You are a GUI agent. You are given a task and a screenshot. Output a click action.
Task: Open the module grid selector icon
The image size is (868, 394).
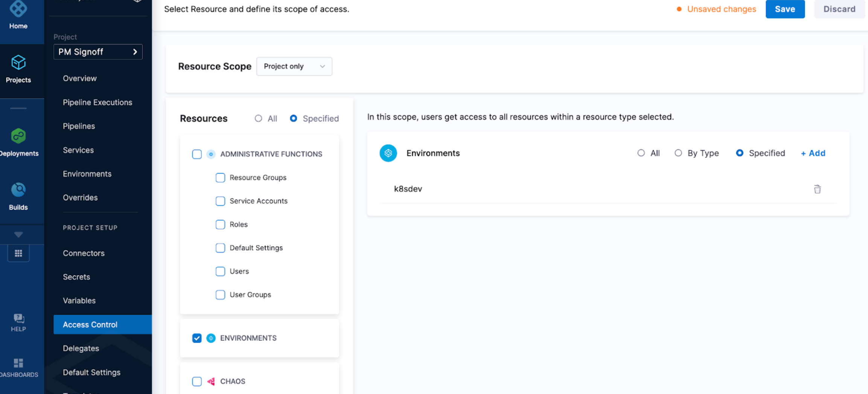pyautogui.click(x=18, y=254)
